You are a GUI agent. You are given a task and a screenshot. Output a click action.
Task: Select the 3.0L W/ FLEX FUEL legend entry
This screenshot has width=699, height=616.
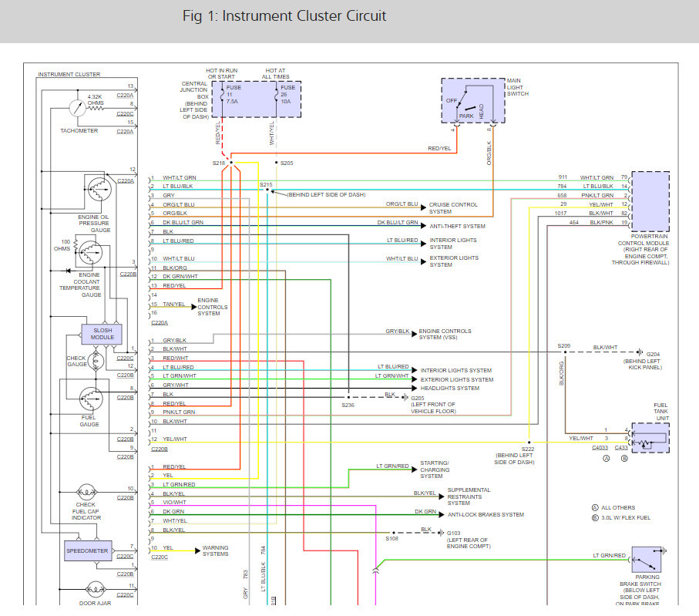(x=620, y=518)
